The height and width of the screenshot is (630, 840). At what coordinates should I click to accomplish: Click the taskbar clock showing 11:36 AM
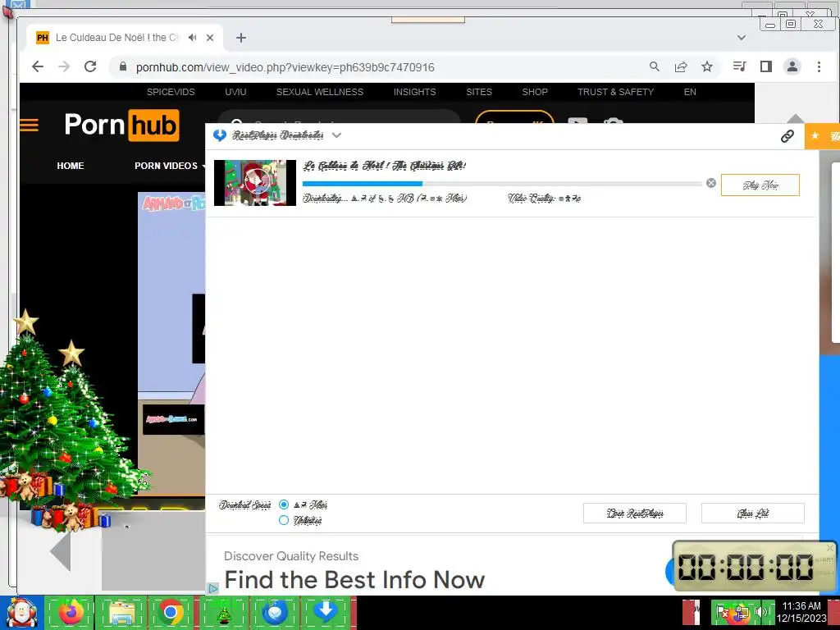(801, 612)
